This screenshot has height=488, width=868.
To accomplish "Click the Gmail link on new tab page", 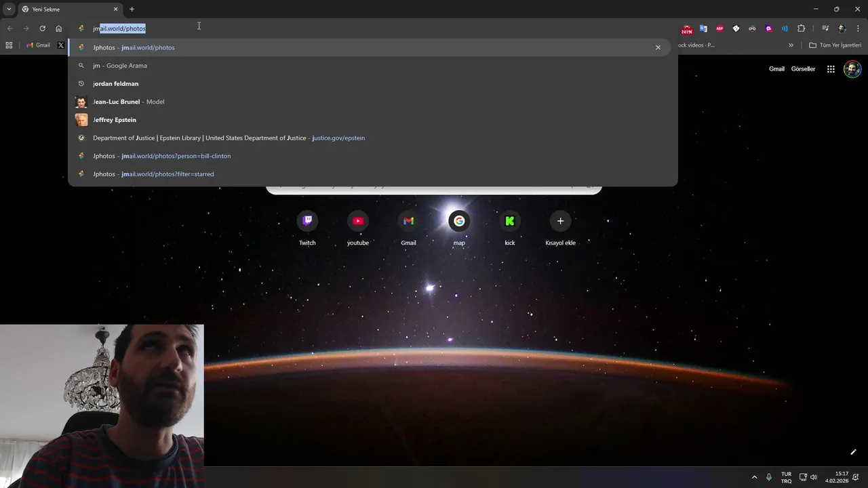I will 776,69.
